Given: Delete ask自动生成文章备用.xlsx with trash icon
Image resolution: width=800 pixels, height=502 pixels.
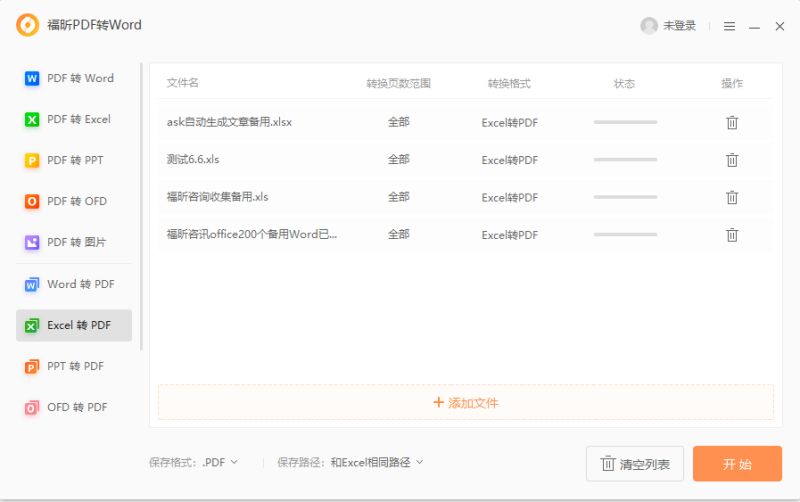Looking at the screenshot, I should (x=732, y=122).
